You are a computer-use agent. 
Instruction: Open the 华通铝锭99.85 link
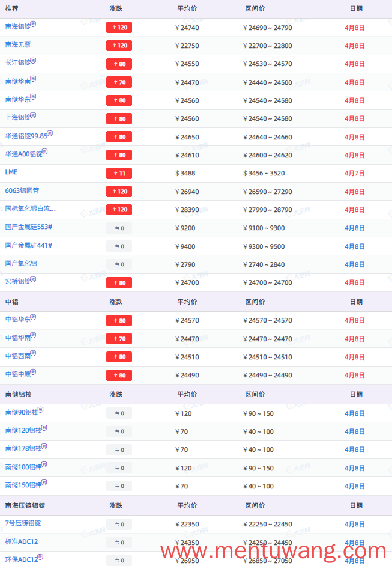pyautogui.click(x=26, y=136)
